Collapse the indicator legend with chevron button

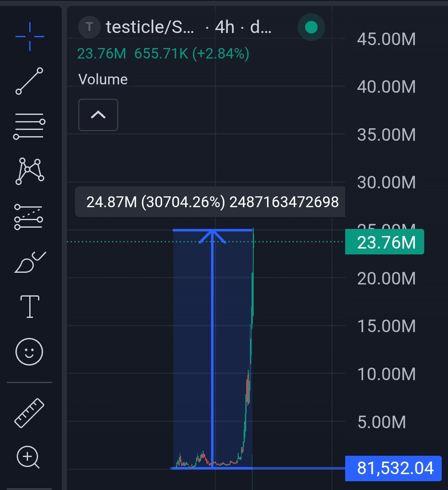[x=98, y=115]
